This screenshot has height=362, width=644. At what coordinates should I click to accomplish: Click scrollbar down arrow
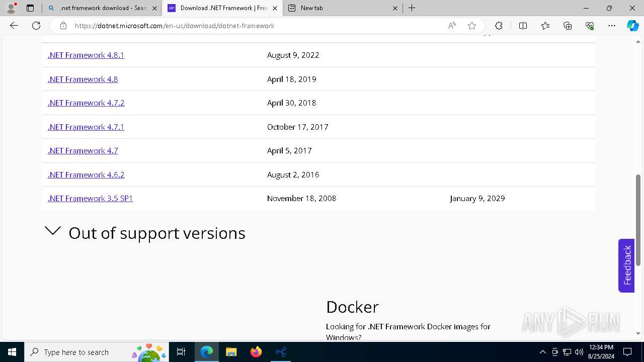pos(638,333)
